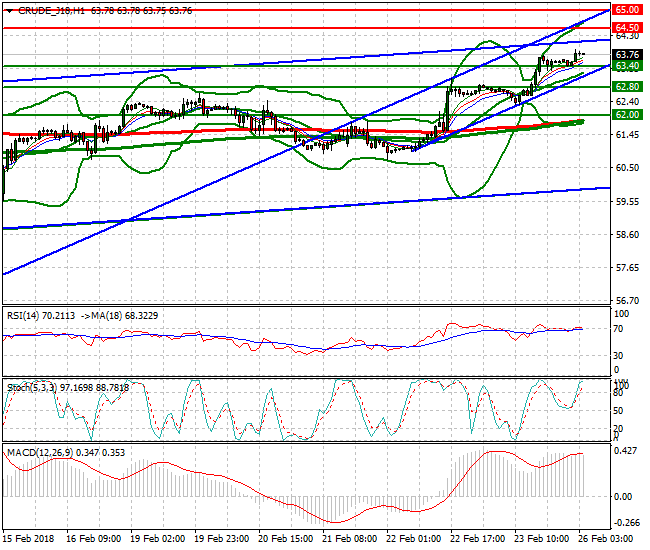The height and width of the screenshot is (550, 650).
Task: Click the red 65.00 price level label
Action: (627, 10)
